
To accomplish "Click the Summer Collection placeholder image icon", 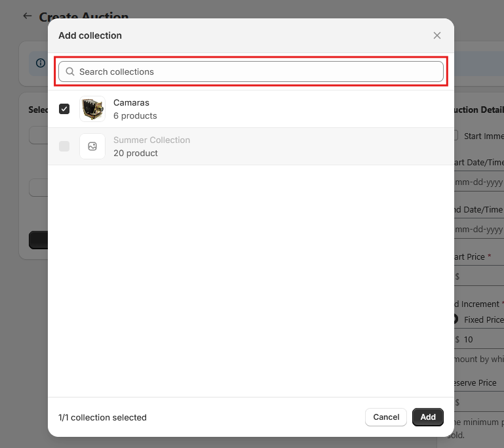I will (x=92, y=146).
